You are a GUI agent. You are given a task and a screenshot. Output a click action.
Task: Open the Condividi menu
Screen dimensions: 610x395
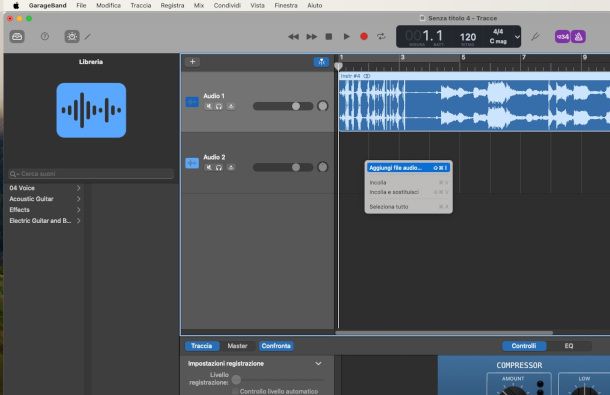click(227, 5)
